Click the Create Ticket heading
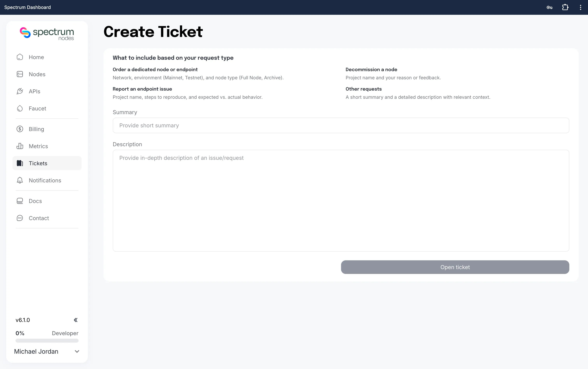The height and width of the screenshot is (369, 588). click(x=153, y=32)
